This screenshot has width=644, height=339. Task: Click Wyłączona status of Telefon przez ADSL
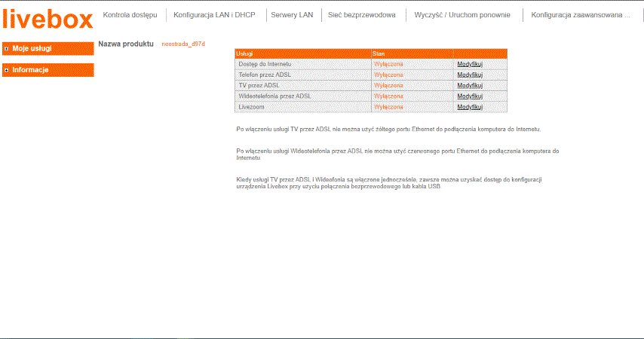point(388,75)
